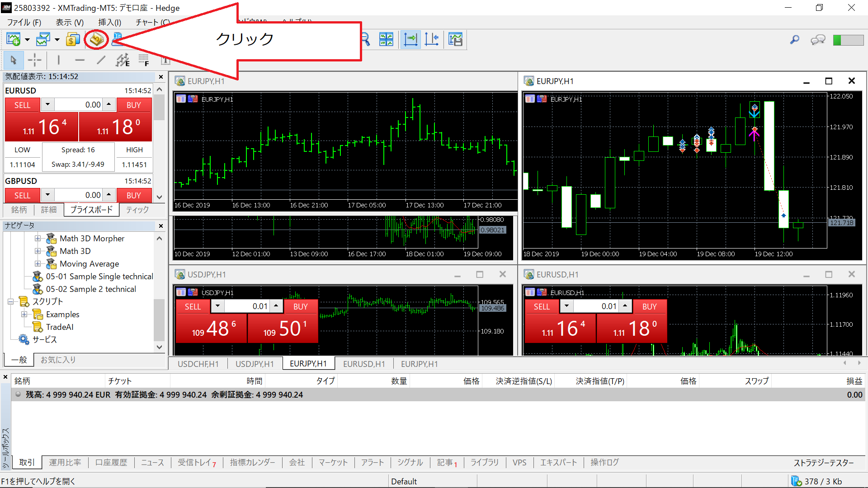868x488 pixels.
Task: Click the chart shift toolbar icon
Action: [432, 40]
